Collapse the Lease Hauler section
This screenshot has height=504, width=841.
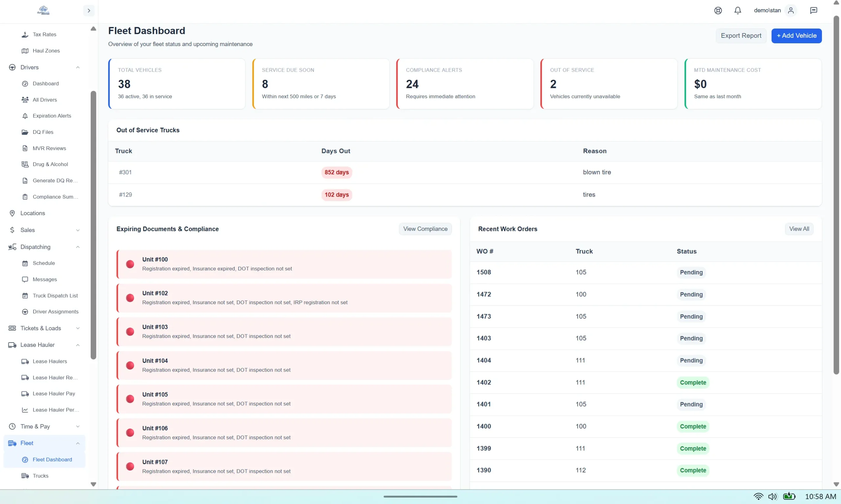(x=78, y=345)
